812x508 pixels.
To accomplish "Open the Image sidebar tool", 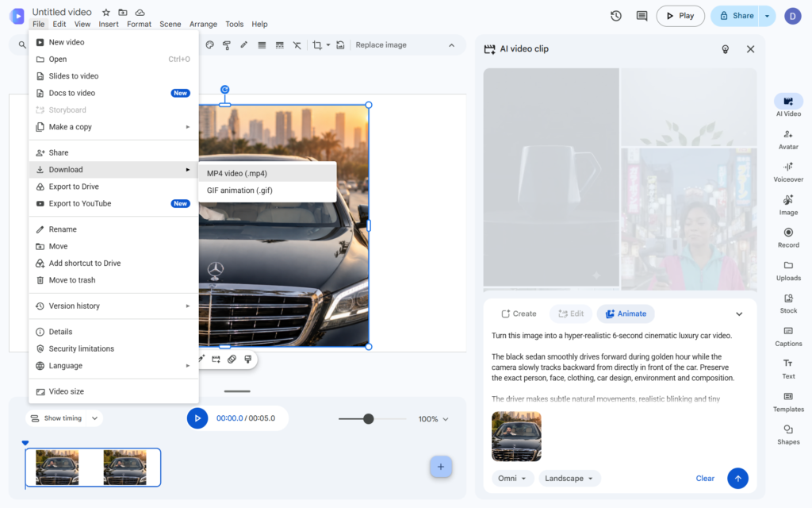I will (788, 206).
